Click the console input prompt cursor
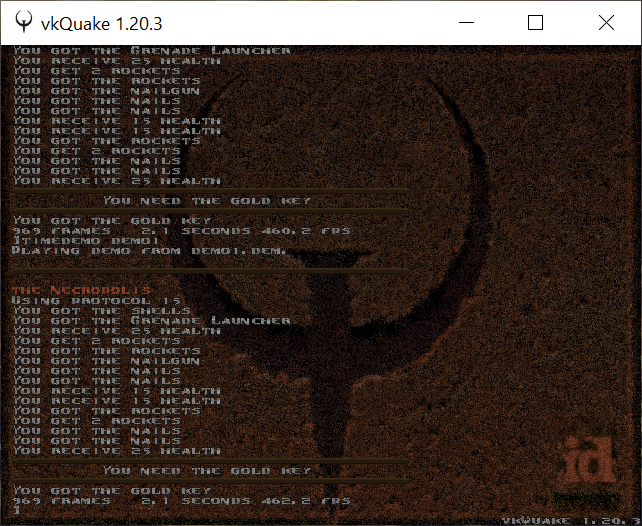 (x=17, y=510)
